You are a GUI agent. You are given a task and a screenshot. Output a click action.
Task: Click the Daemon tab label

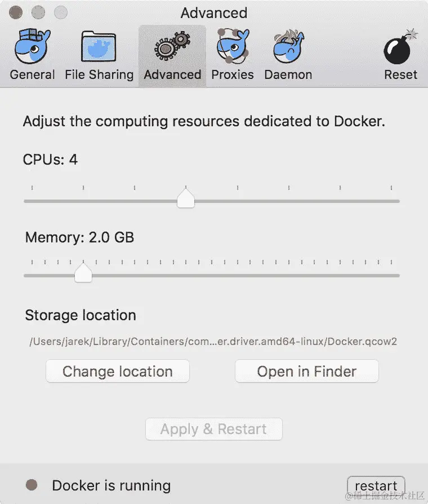point(288,74)
